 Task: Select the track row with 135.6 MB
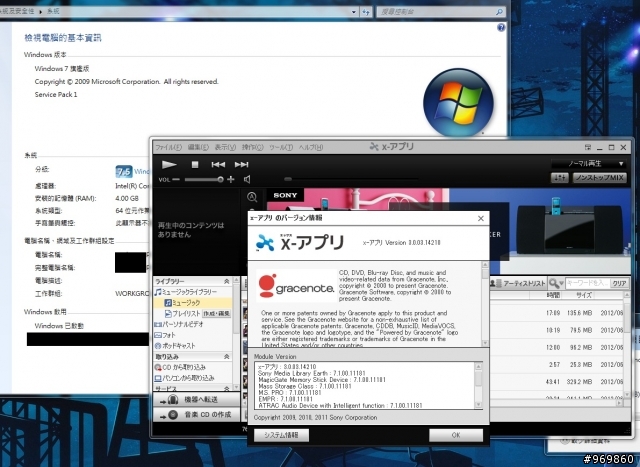coord(556,313)
